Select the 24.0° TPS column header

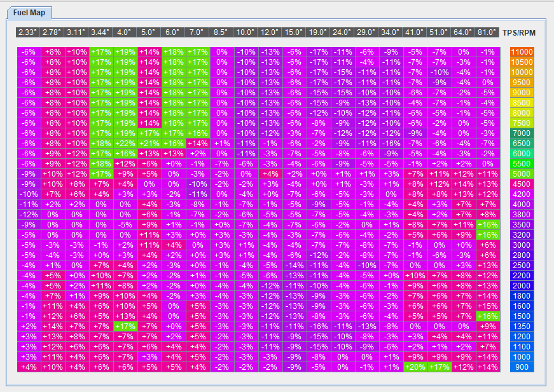342,32
